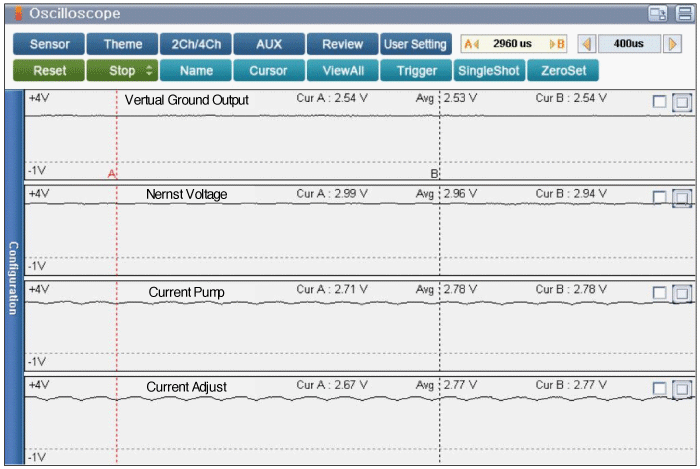This screenshot has width=700, height=469.
Task: Select the AUX button
Action: pyautogui.click(x=269, y=44)
